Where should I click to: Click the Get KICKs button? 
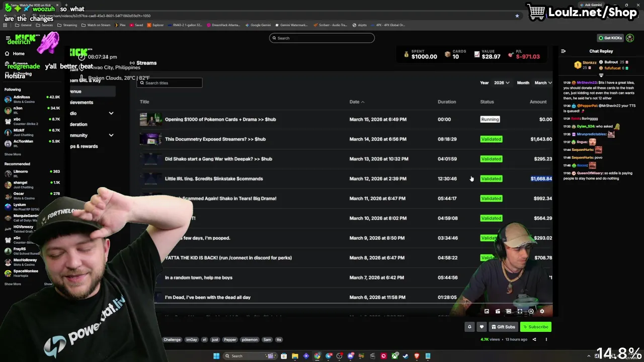click(610, 38)
